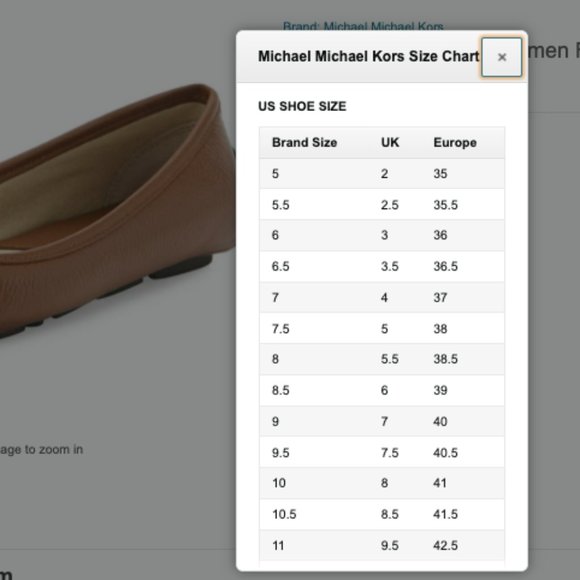The height and width of the screenshot is (580, 580).
Task: Click brand size 8.5 cell
Action: [280, 390]
